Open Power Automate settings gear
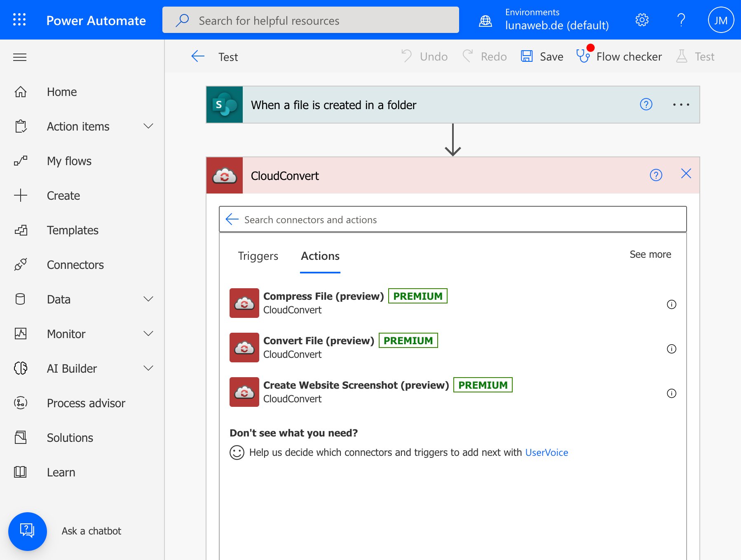Screen dimensions: 741x560 [641, 19]
